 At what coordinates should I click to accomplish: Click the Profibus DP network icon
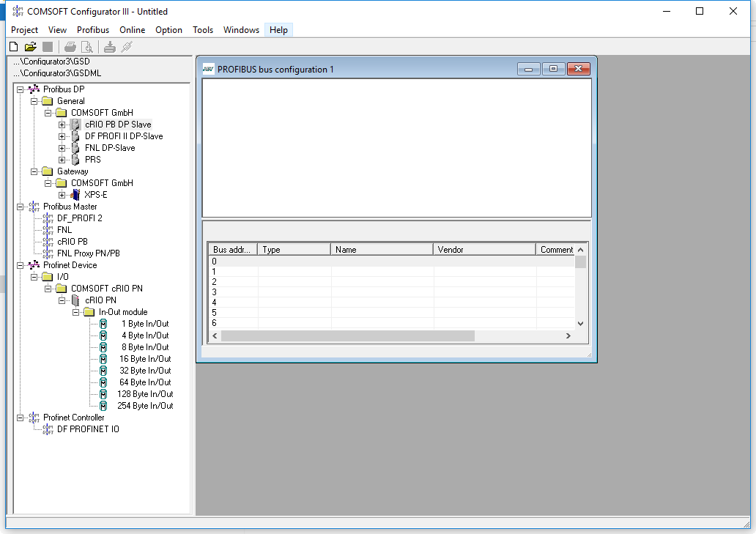[34, 89]
